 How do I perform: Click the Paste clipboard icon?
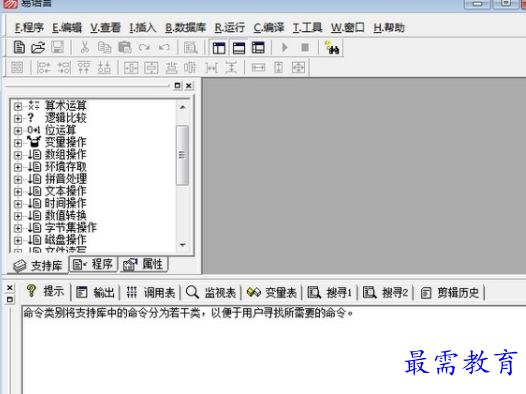124,47
